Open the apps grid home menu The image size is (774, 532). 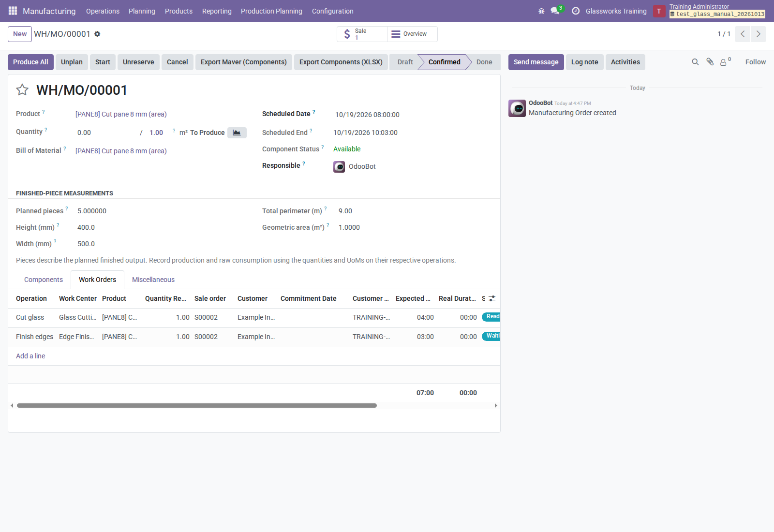pos(13,11)
